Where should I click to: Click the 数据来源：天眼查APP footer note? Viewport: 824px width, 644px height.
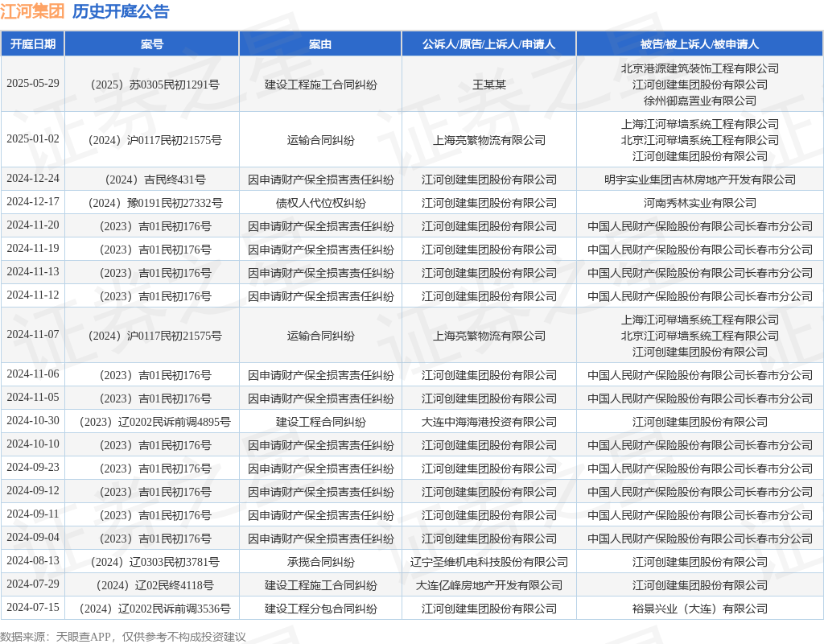(56, 638)
